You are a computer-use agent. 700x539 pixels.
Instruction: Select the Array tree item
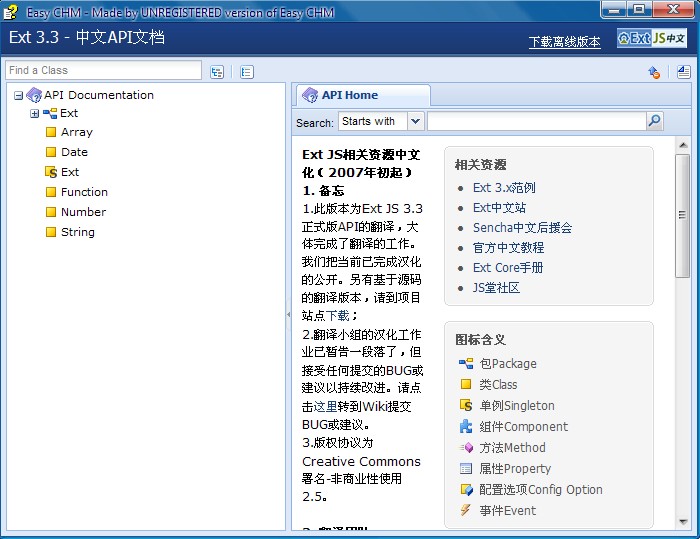[x=77, y=132]
